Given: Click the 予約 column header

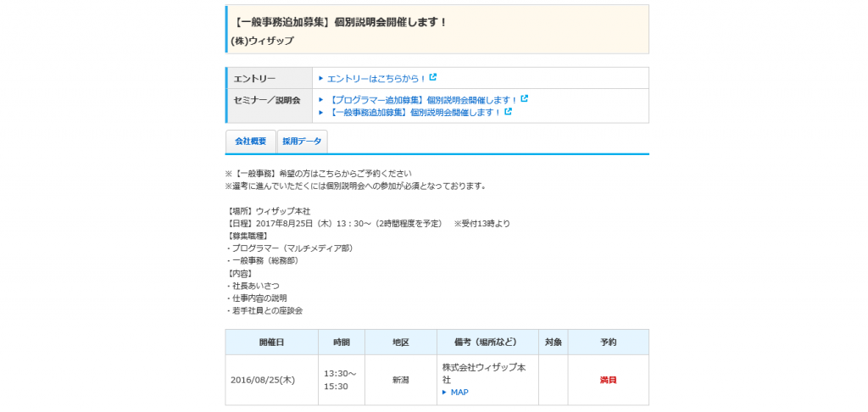Looking at the screenshot, I should [609, 342].
